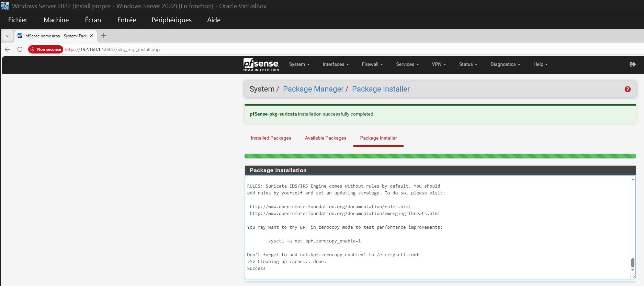644x286 pixels.
Task: Click the emerging-threats.html URL text
Action: tap(345, 214)
